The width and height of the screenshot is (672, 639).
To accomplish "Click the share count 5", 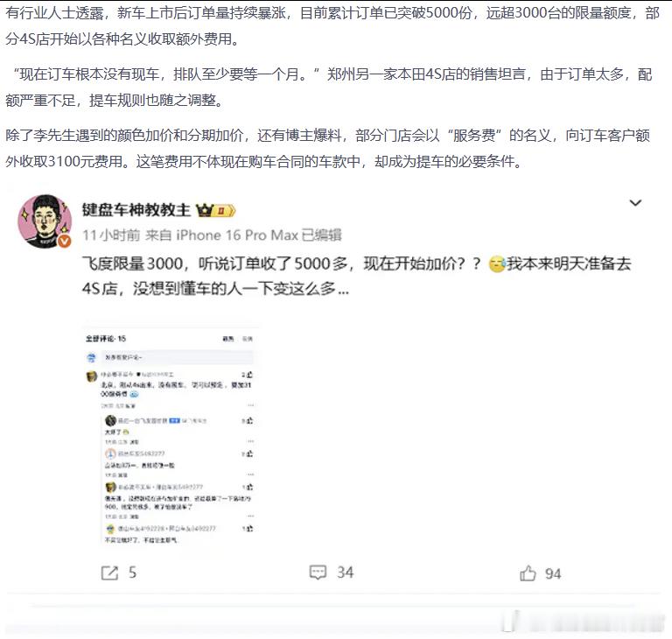I will [x=132, y=572].
